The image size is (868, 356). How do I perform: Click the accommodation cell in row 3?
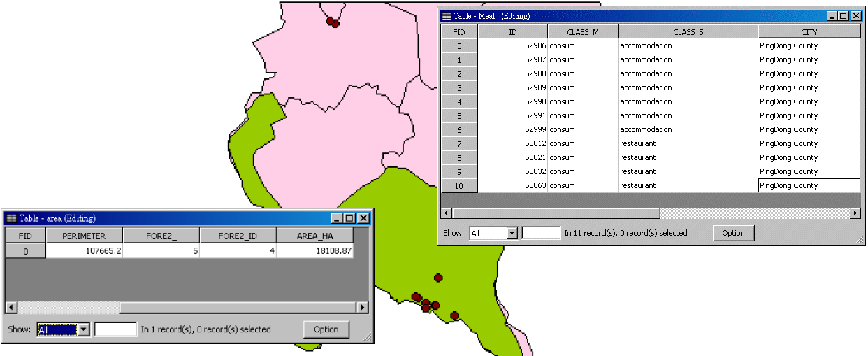pos(688,88)
